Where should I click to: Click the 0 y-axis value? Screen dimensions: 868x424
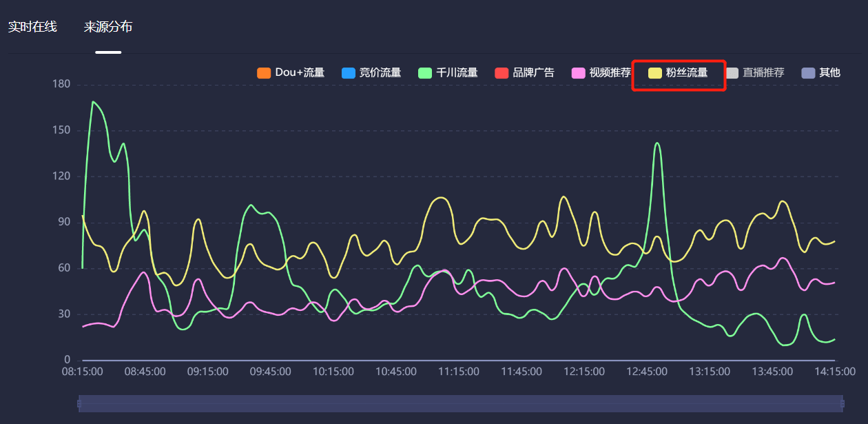click(68, 360)
